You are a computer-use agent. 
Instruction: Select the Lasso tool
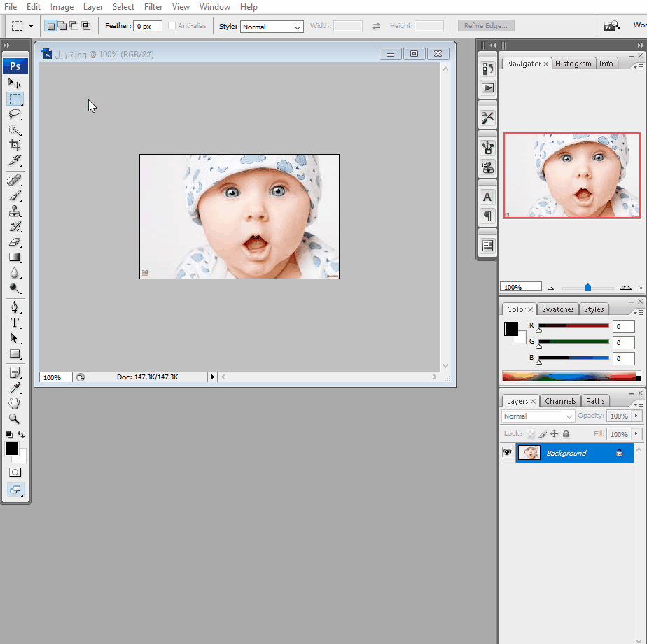(15, 114)
